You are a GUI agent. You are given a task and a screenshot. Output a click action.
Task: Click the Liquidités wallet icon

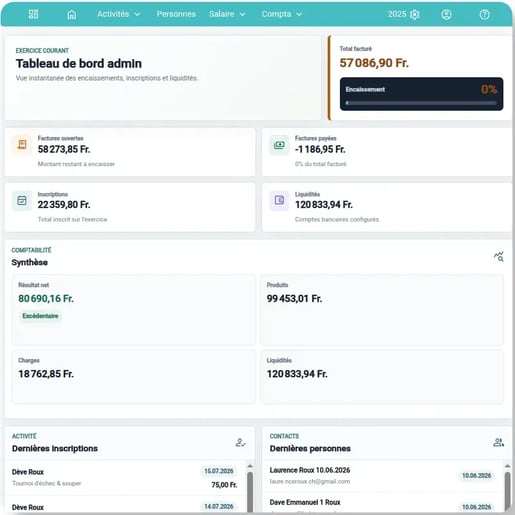click(279, 200)
